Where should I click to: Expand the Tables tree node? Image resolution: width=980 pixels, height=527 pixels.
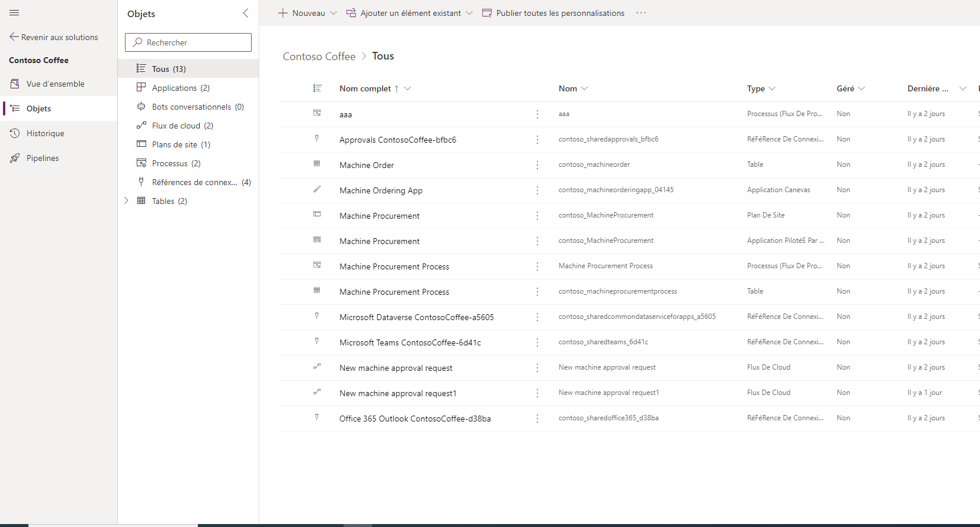click(x=126, y=200)
